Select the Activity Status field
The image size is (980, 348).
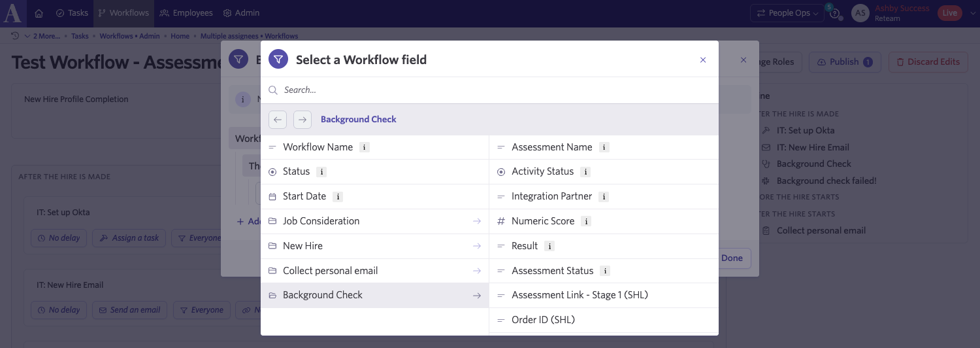[604, 172]
